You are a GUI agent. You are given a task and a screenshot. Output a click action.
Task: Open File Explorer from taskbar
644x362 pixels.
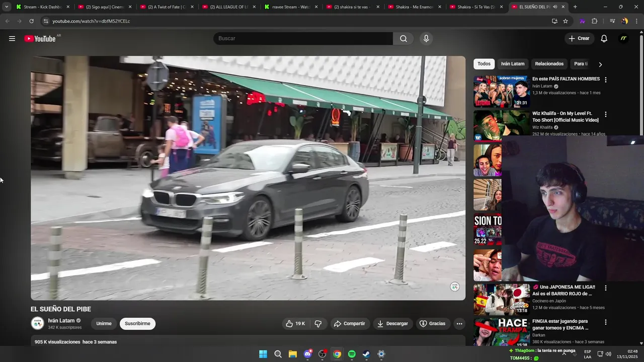(292, 354)
